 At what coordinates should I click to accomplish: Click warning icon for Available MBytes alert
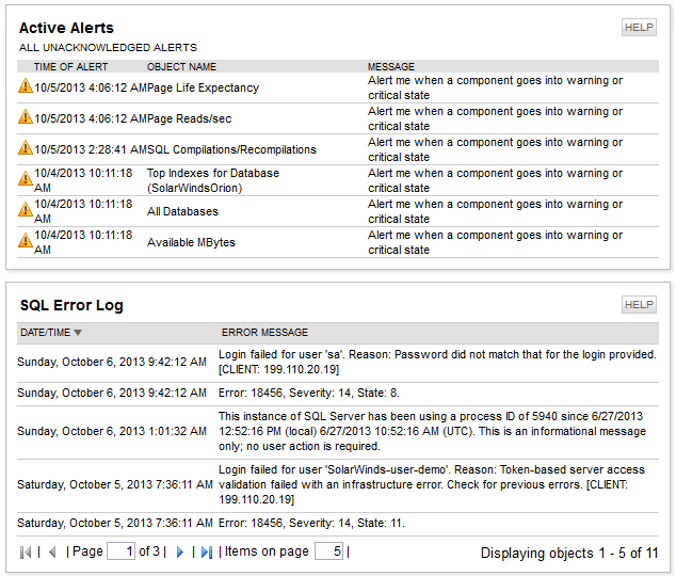tap(25, 241)
